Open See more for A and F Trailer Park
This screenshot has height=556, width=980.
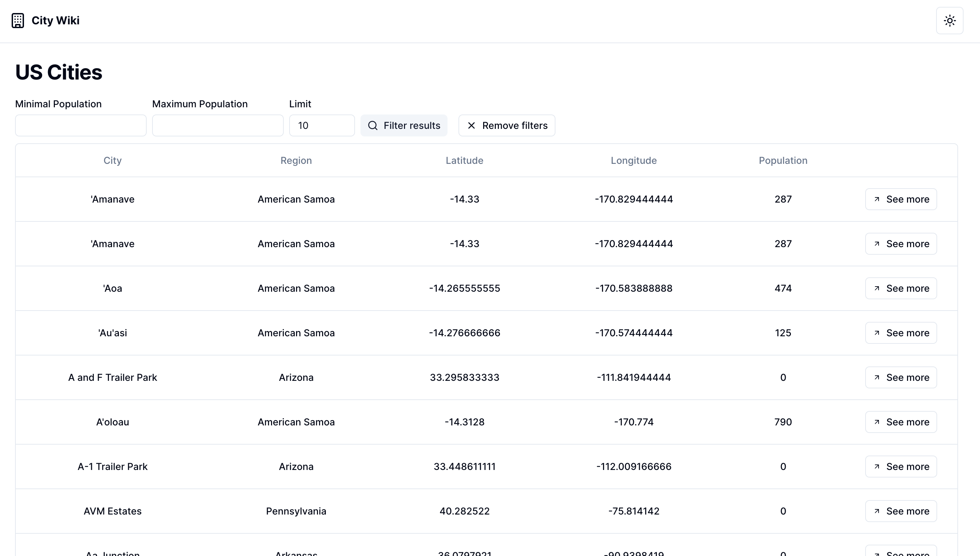(901, 377)
